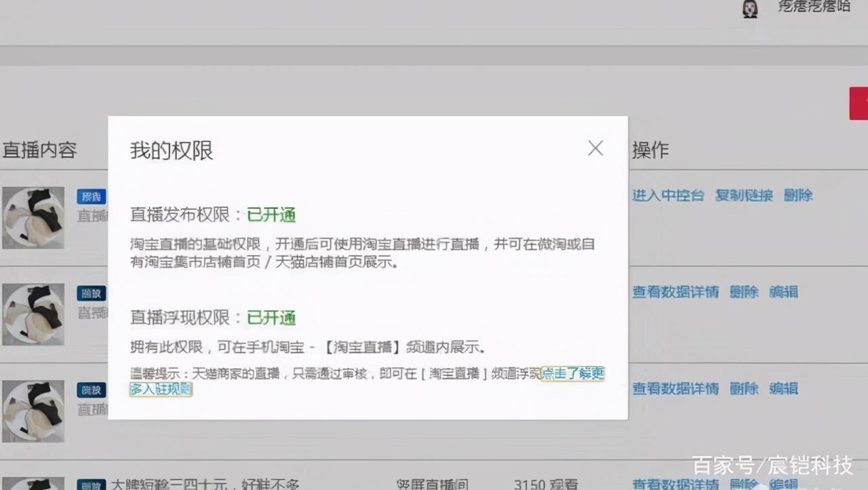Select the third live stream thumbnail image
Viewport: 868px width, 490px height.
pyautogui.click(x=33, y=411)
